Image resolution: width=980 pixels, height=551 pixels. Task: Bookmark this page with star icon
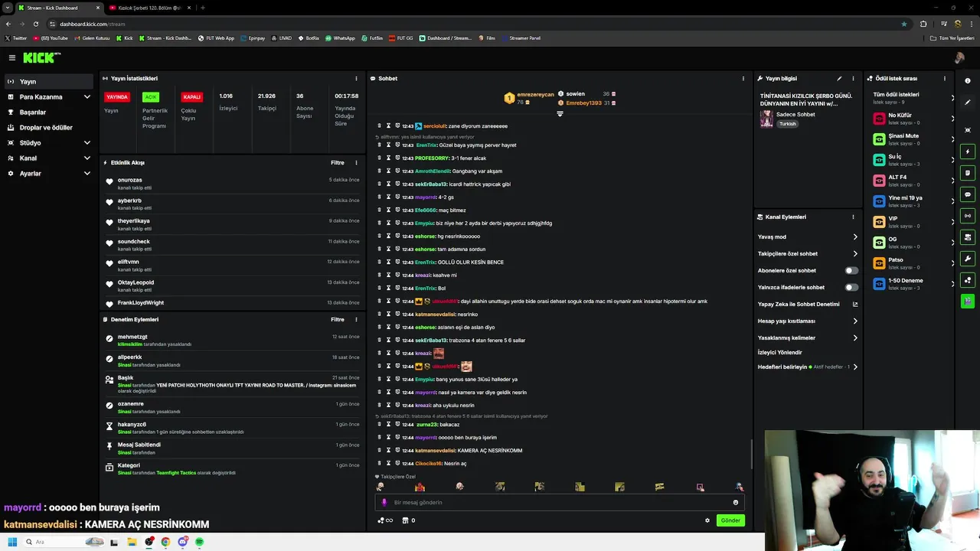pyautogui.click(x=904, y=24)
